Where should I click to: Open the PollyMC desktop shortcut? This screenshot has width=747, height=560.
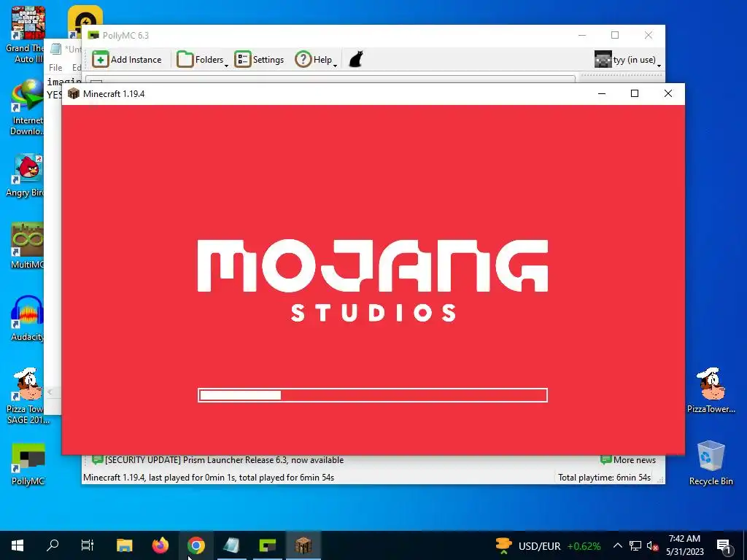[28, 464]
